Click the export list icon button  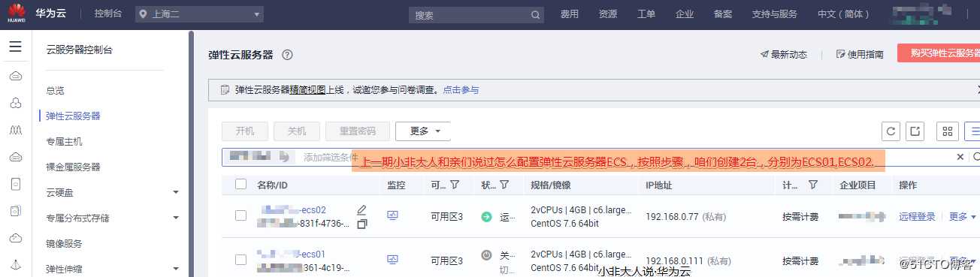tap(915, 131)
